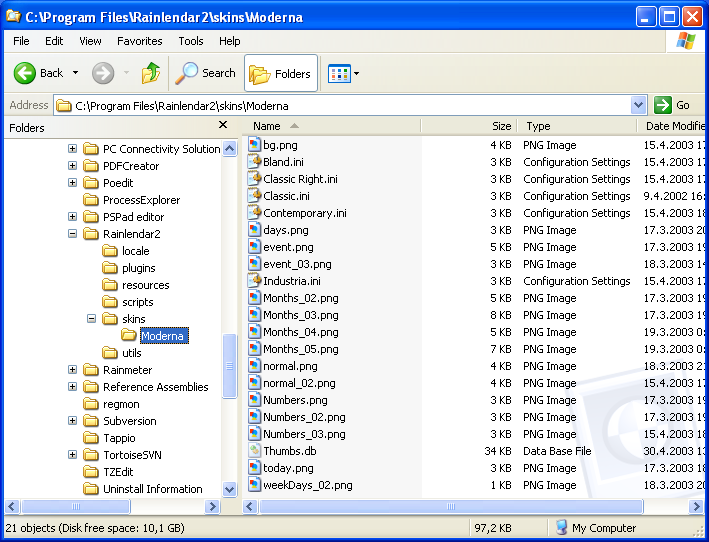The image size is (709, 542).
Task: Expand the Reference Assemblies node
Action: tap(72, 386)
